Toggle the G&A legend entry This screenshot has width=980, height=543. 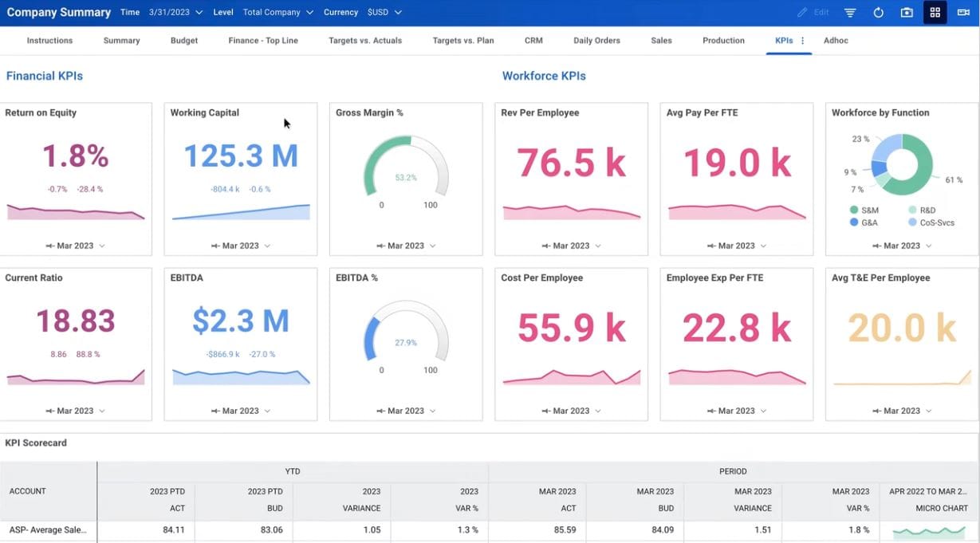pos(868,222)
